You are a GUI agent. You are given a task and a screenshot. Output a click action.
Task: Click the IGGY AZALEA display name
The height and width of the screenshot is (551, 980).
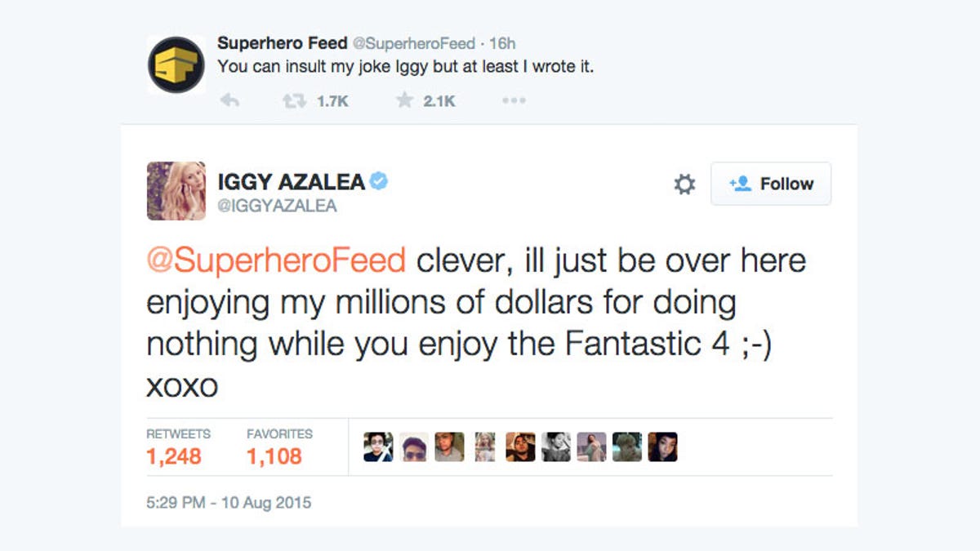coord(291,182)
